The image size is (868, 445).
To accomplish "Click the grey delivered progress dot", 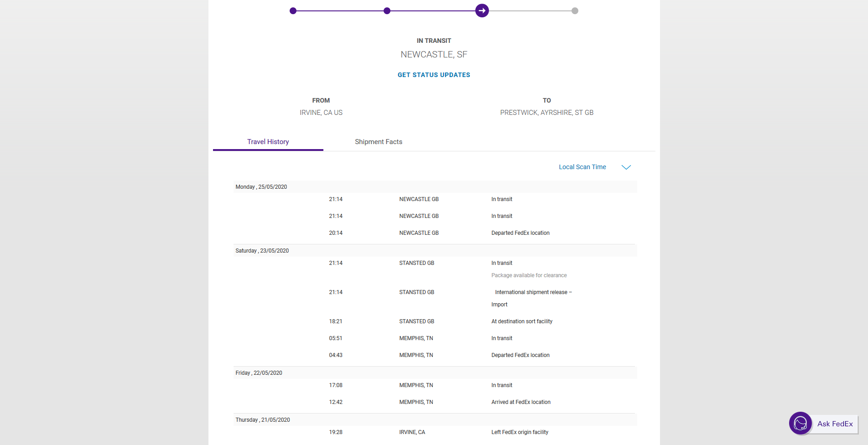I will coord(575,10).
